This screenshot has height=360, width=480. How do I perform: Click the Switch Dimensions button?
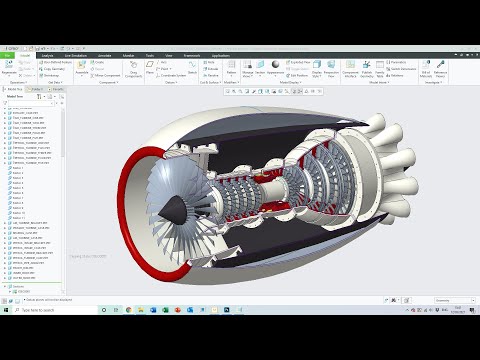[x=401, y=69]
